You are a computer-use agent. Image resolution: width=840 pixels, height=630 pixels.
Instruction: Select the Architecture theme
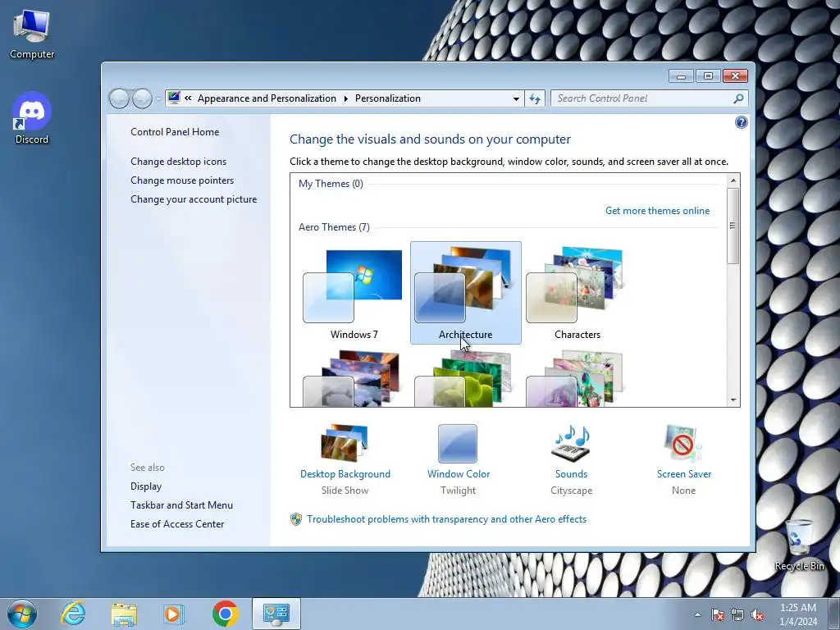[x=466, y=293]
